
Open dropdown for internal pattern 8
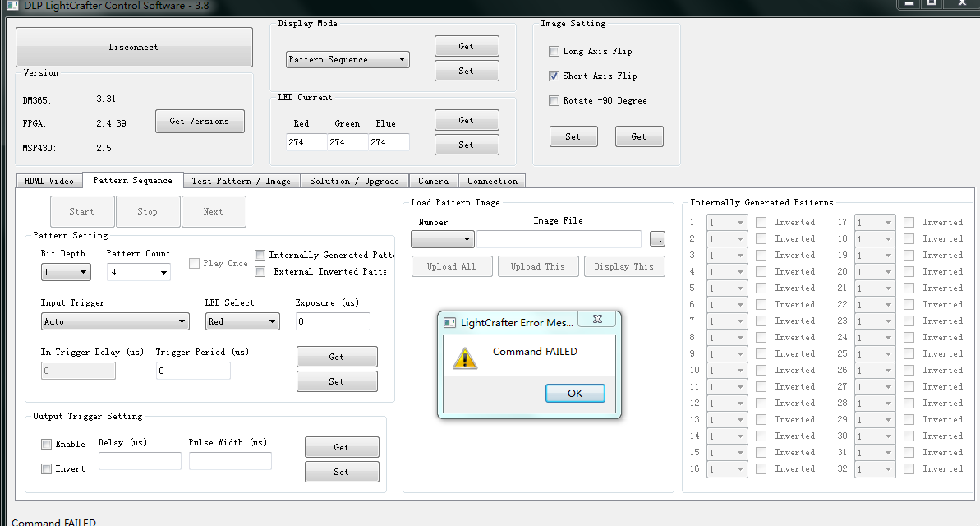point(727,338)
